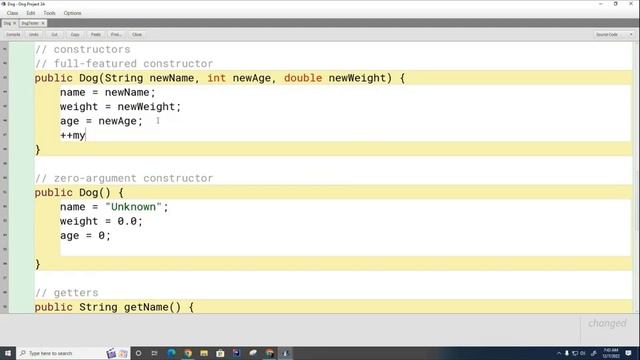Close the Dog tab
This screenshot has width=640, height=360.
14,23
